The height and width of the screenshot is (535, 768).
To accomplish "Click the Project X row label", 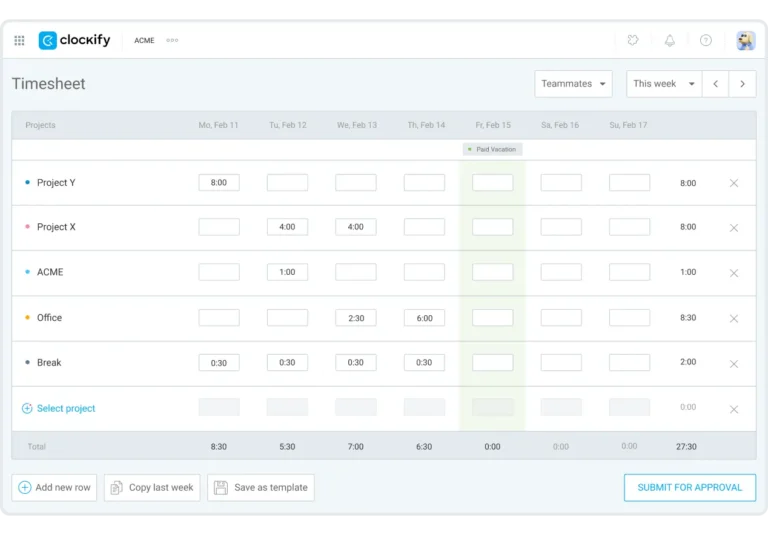I will (x=56, y=227).
